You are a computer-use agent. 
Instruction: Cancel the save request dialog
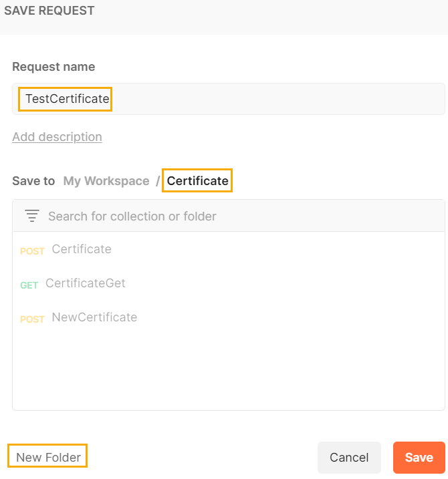pos(349,457)
